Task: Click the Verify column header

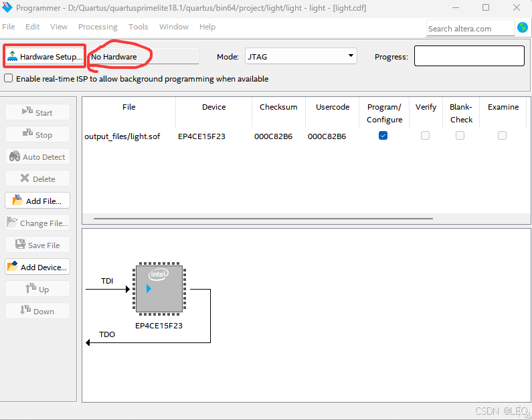Action: pos(426,113)
